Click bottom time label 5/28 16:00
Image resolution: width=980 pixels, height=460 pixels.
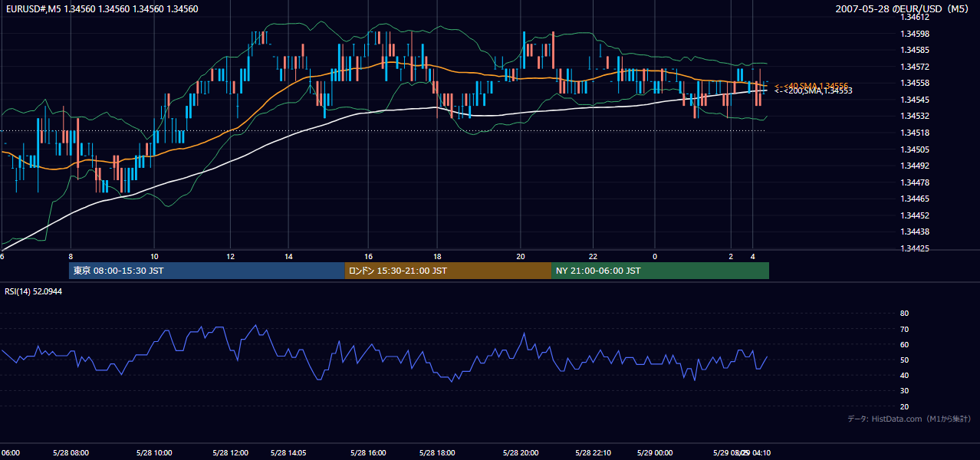(368, 453)
